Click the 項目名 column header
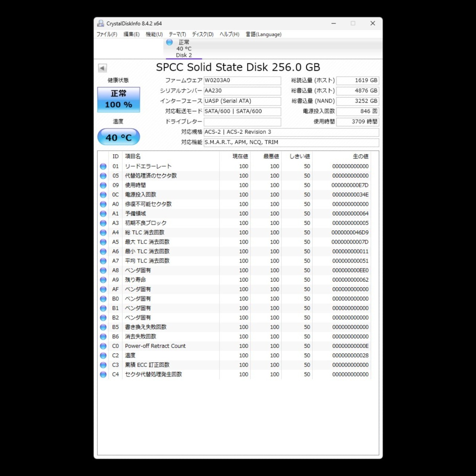The image size is (476, 476). click(171, 157)
